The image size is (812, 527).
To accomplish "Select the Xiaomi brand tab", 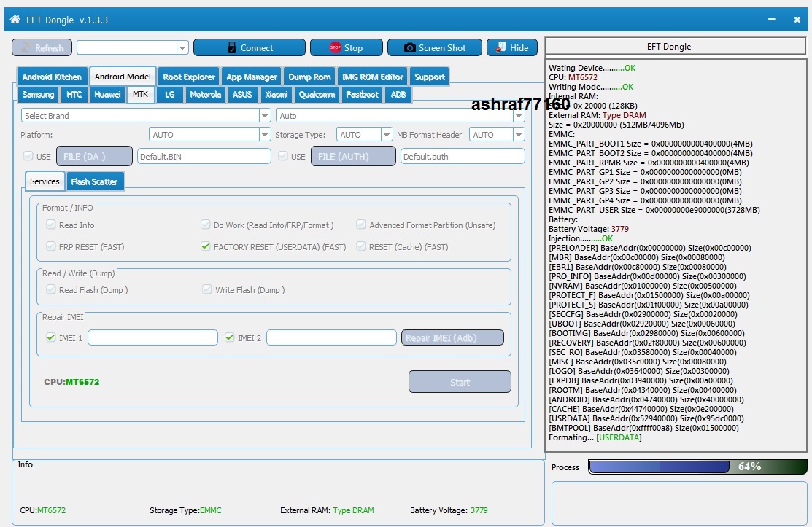I will click(x=277, y=95).
